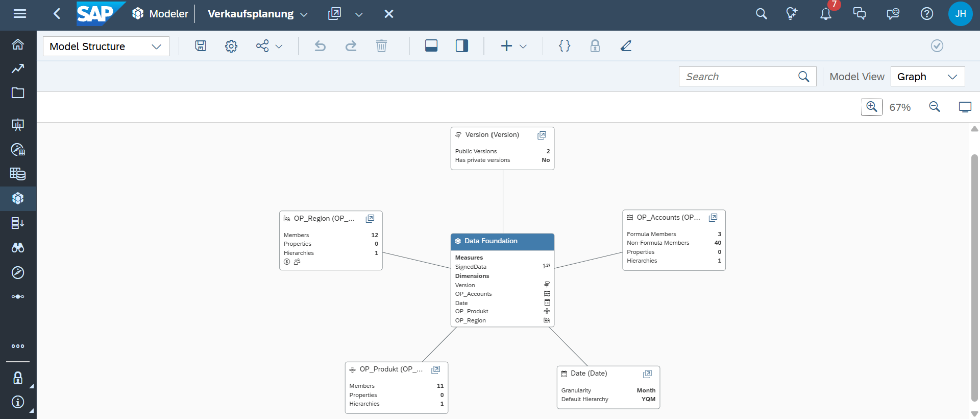Click the Undo arrow icon
This screenshot has height=419, width=980.
tap(320, 46)
